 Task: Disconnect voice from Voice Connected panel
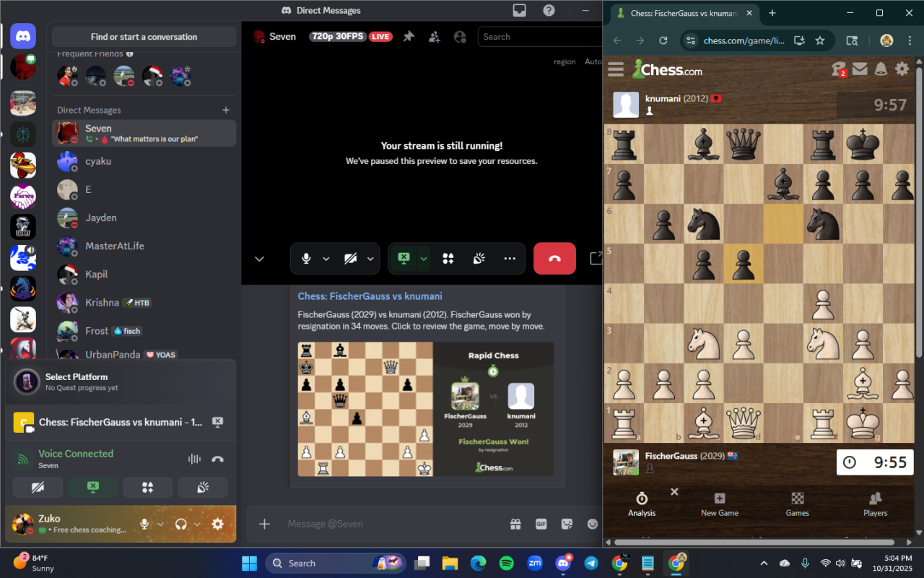[x=217, y=459]
